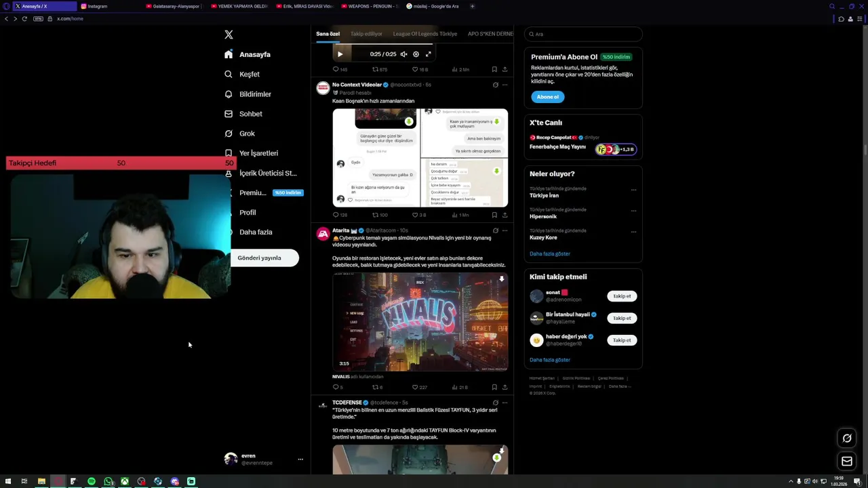Share the No Context Videolar post

pyautogui.click(x=505, y=215)
